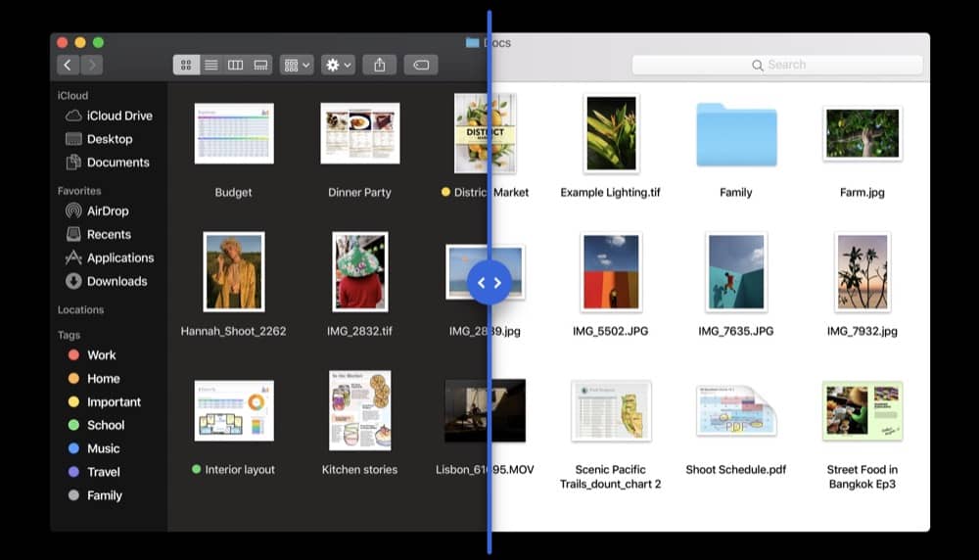Select Farm.jpg image
The height and width of the screenshot is (560, 979).
[x=862, y=133]
